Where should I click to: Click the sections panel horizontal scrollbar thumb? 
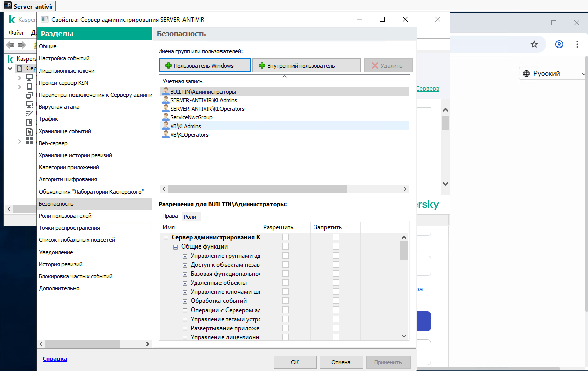click(83, 344)
